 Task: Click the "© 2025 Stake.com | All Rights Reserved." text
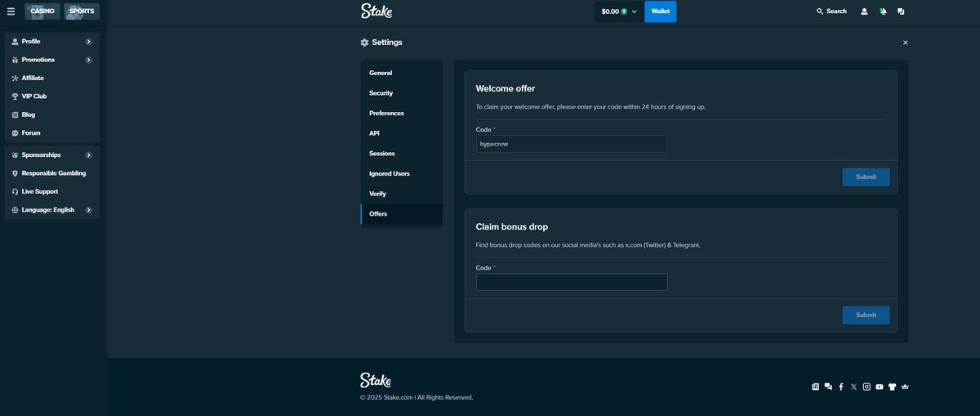coord(416,398)
